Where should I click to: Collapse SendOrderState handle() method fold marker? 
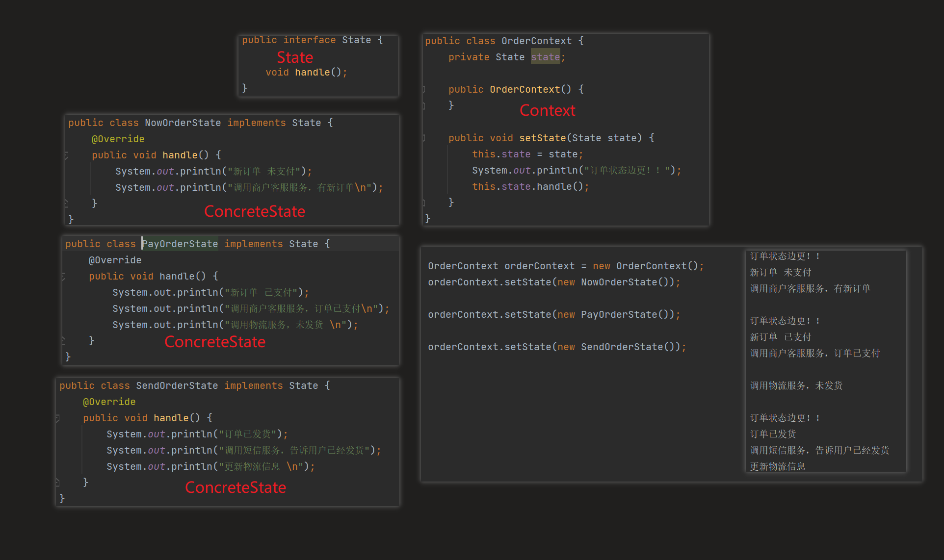click(x=57, y=418)
